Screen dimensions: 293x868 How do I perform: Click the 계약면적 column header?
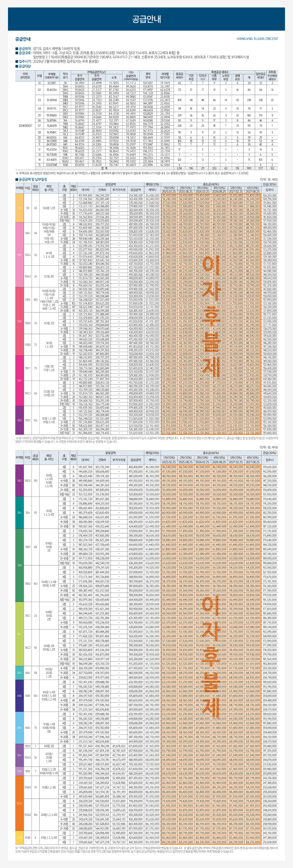(x=148, y=76)
